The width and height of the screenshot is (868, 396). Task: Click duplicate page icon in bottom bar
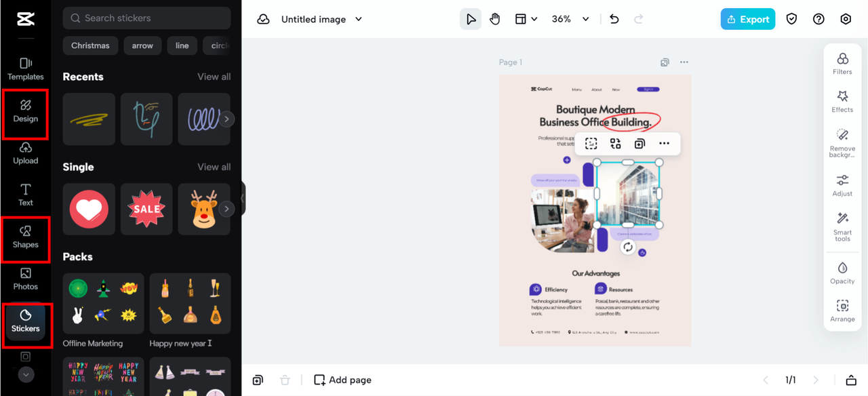(x=258, y=380)
